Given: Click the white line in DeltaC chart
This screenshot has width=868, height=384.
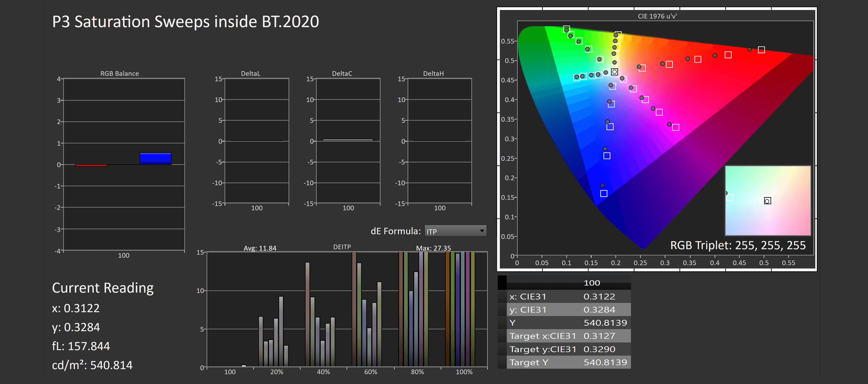Looking at the screenshot, I should coord(348,140).
